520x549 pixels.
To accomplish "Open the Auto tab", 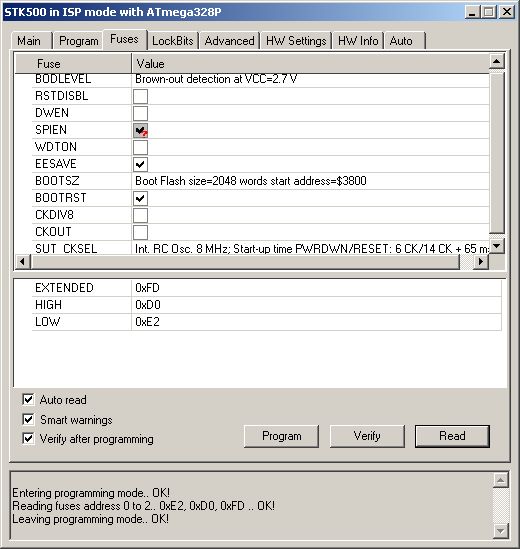I will [405, 41].
